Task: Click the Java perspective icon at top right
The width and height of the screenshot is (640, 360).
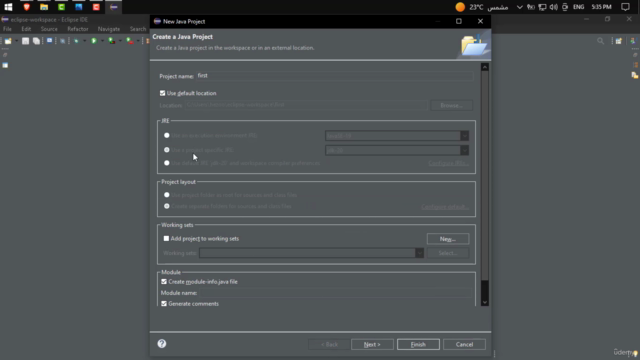Action: click(633, 41)
